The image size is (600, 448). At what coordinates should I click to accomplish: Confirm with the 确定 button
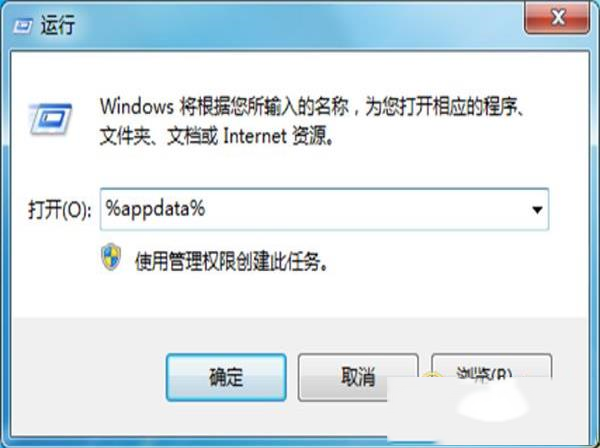[x=226, y=377]
